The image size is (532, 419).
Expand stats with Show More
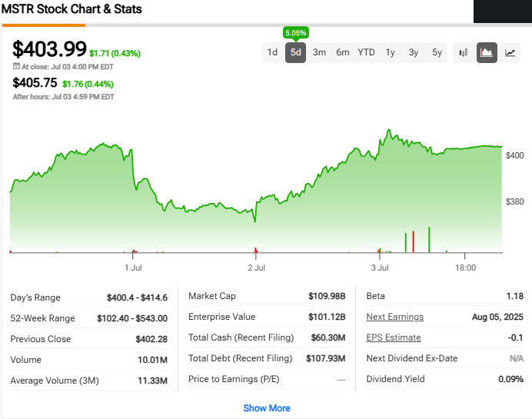tap(266, 408)
